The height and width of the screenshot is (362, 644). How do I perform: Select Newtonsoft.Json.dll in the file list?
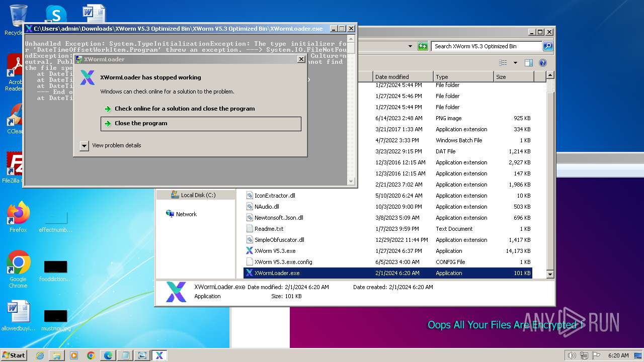(279, 218)
